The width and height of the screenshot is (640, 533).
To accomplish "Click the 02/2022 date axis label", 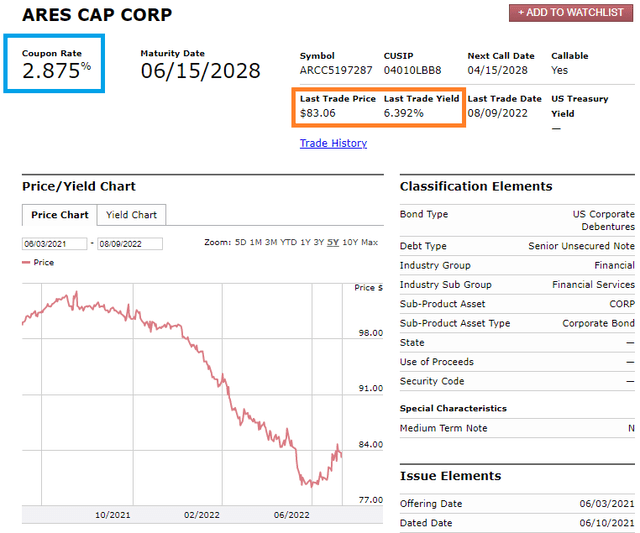I will pos(202,515).
